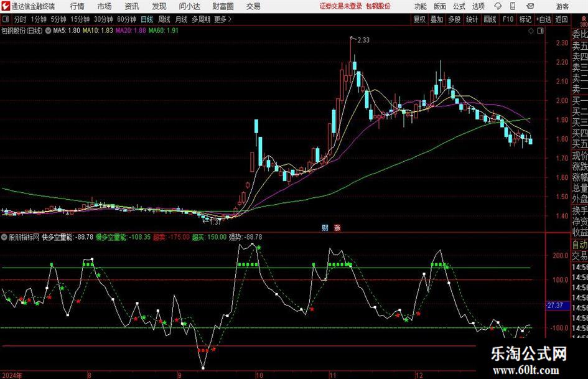Switch to the 15分钟 period tab
The image size is (588, 379).
[x=80, y=19]
